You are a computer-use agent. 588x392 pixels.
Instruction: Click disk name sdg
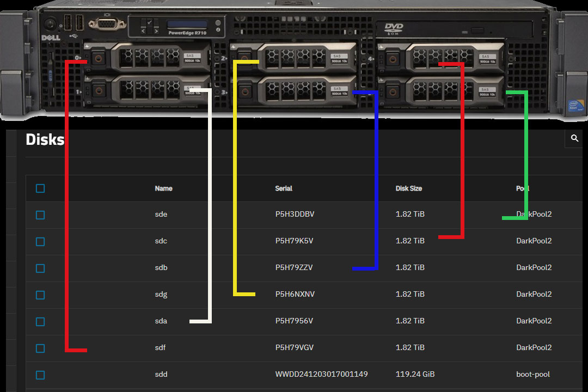click(x=161, y=295)
